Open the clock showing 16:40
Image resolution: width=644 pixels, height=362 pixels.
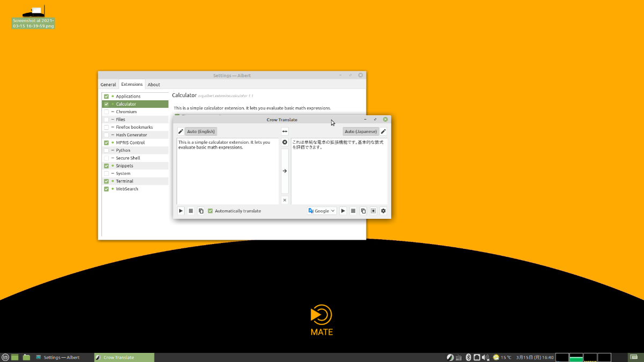click(535, 357)
